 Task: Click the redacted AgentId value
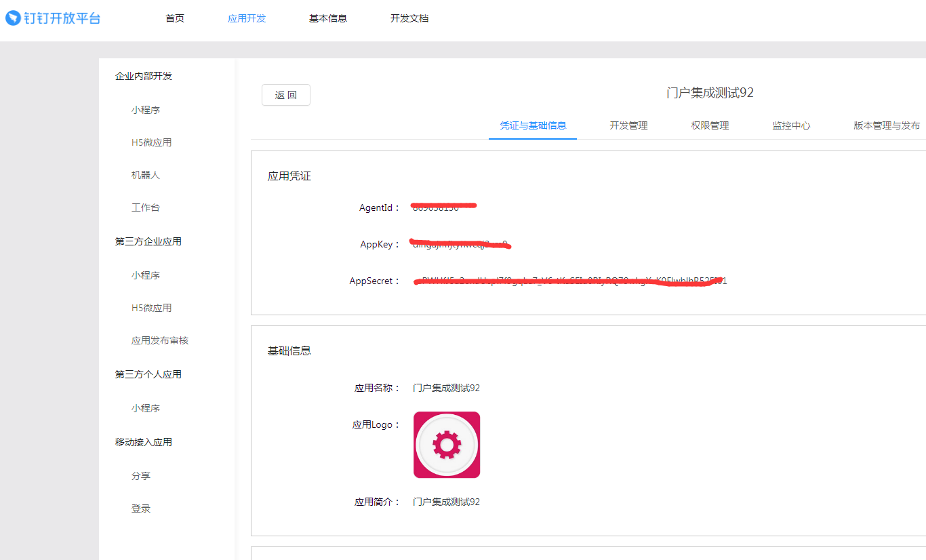444,207
